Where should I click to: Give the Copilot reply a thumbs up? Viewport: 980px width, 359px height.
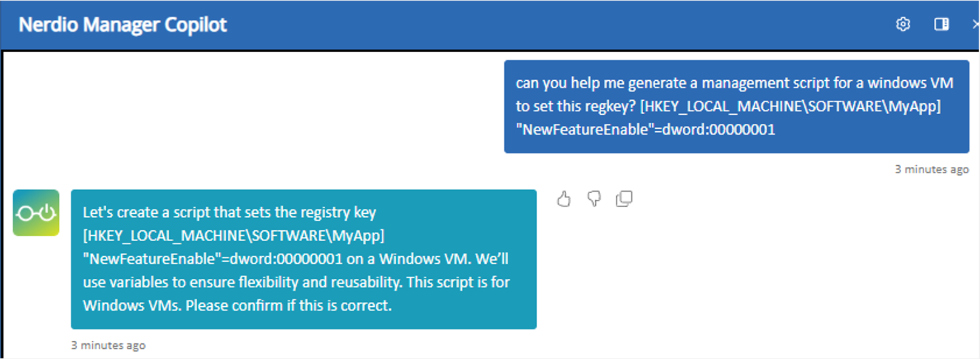tap(564, 199)
